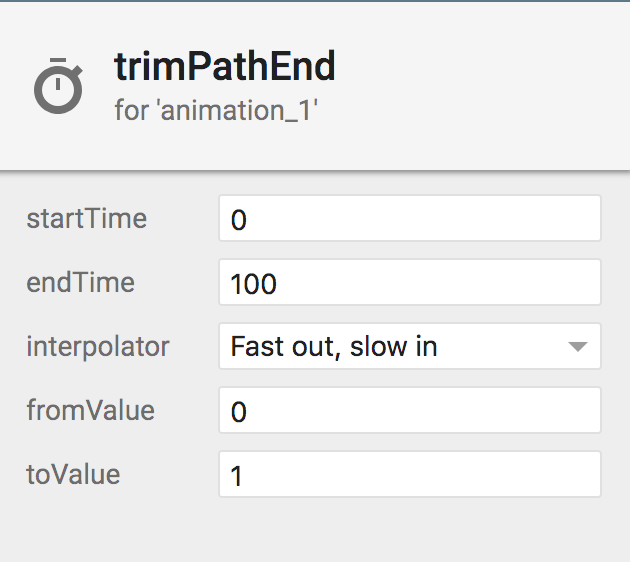The height and width of the screenshot is (562, 630).
Task: Click the trimPathEnd property title
Action: pyautogui.click(x=225, y=66)
